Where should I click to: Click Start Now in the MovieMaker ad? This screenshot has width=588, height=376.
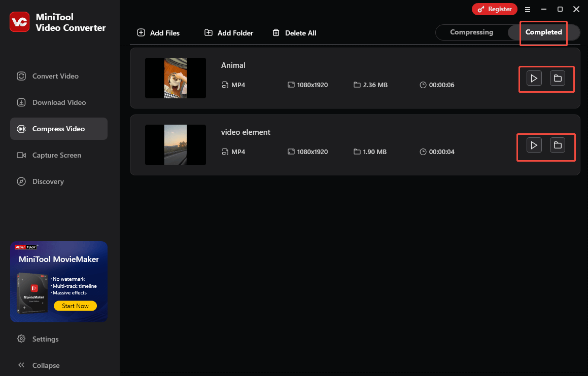tap(75, 306)
